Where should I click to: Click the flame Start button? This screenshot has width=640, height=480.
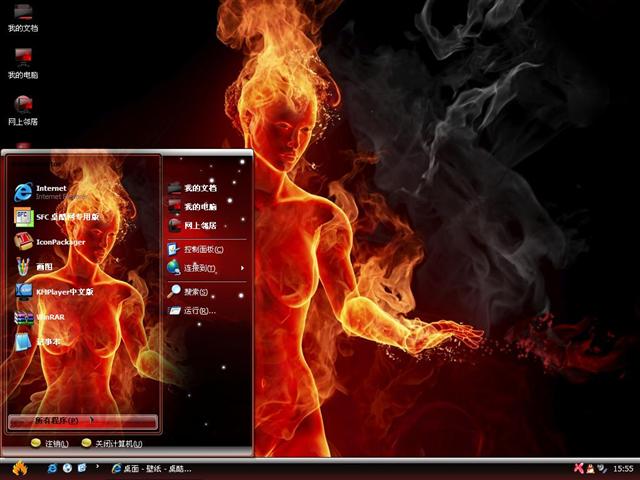19,469
